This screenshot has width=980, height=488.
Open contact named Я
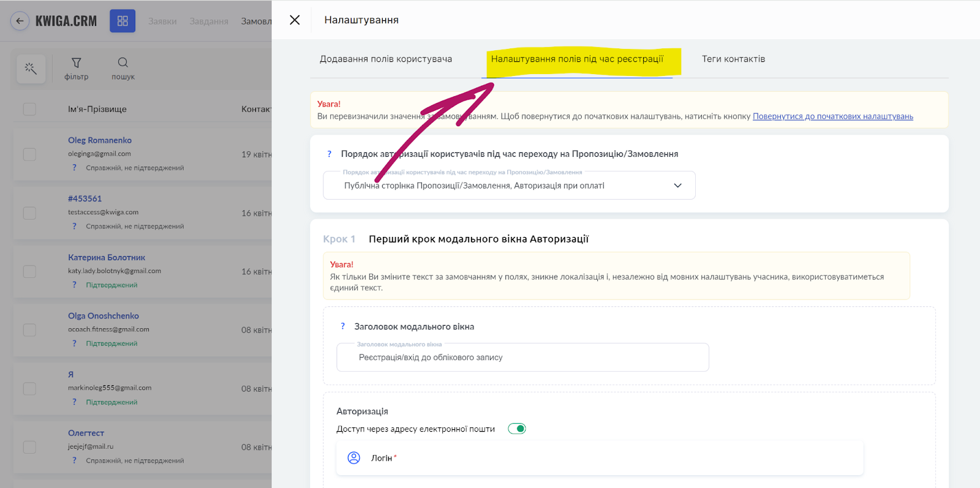point(71,374)
